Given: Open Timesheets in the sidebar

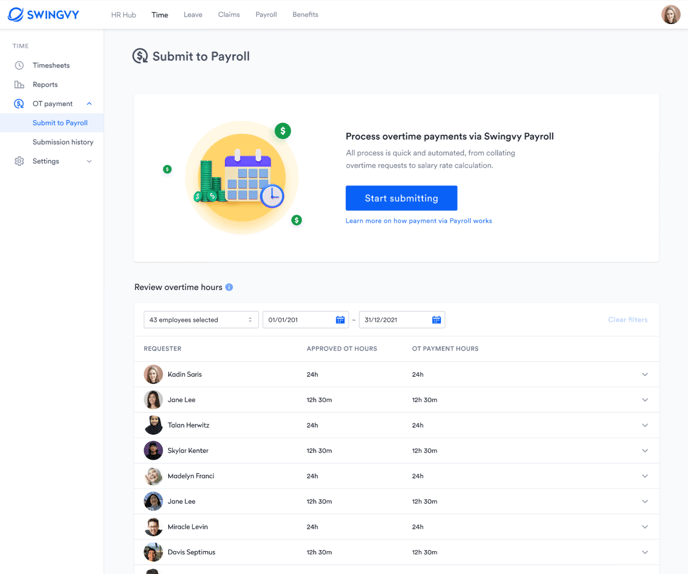Looking at the screenshot, I should 51,65.
